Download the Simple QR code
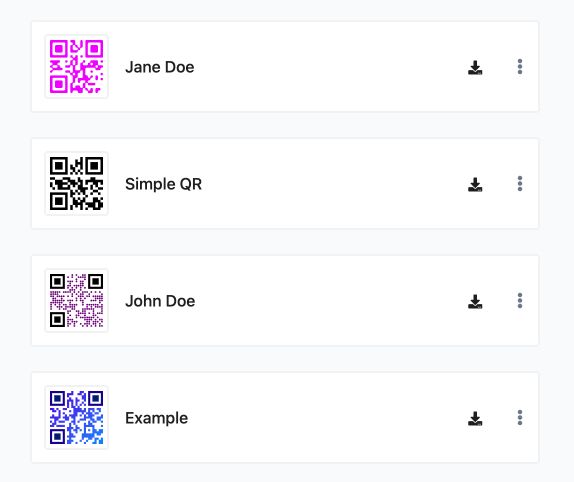The image size is (574, 482). pos(475,184)
